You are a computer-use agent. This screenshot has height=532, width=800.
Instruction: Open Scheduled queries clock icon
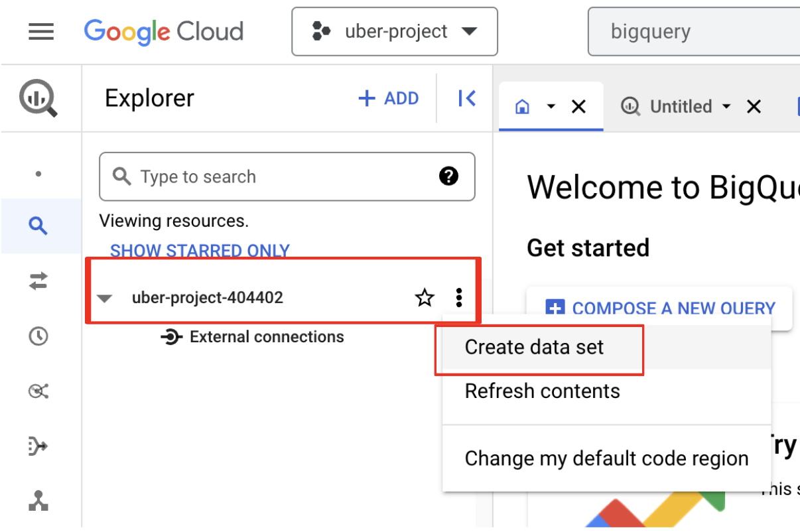[x=38, y=336]
